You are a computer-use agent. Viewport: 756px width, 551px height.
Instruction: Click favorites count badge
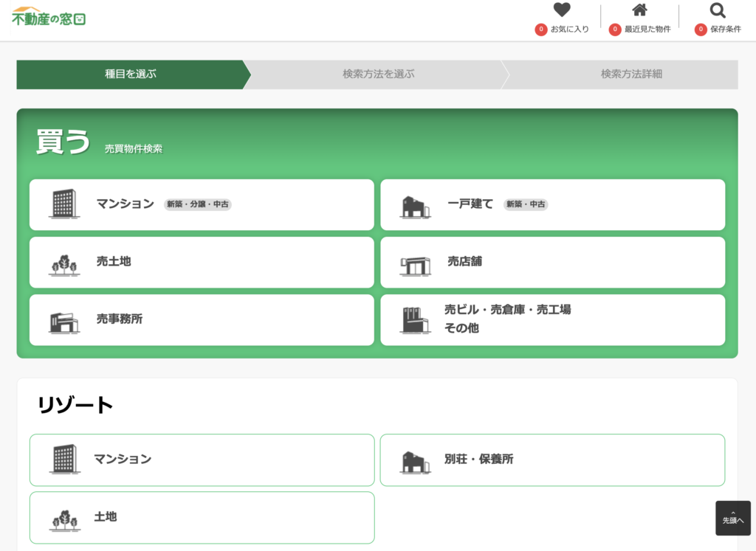pos(541,30)
